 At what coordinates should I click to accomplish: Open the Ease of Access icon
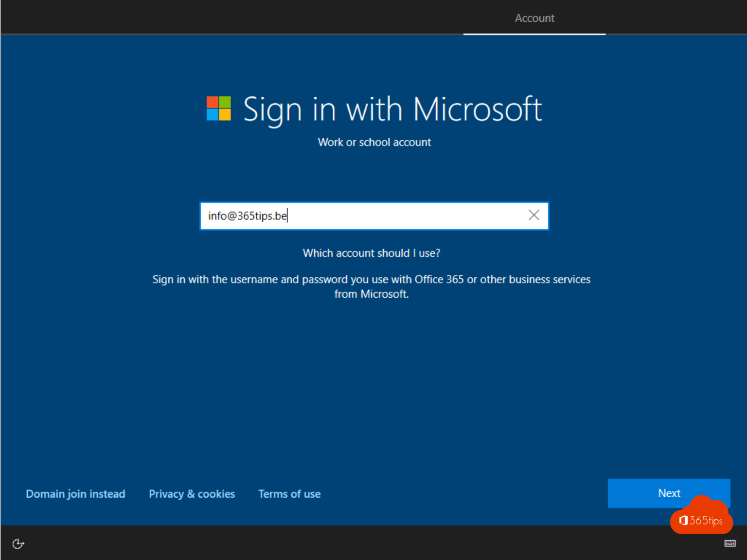pyautogui.click(x=18, y=543)
